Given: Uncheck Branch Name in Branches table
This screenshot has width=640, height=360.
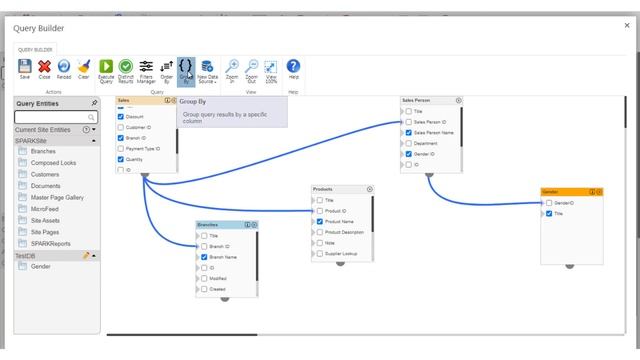Looking at the screenshot, I should click(x=204, y=257).
